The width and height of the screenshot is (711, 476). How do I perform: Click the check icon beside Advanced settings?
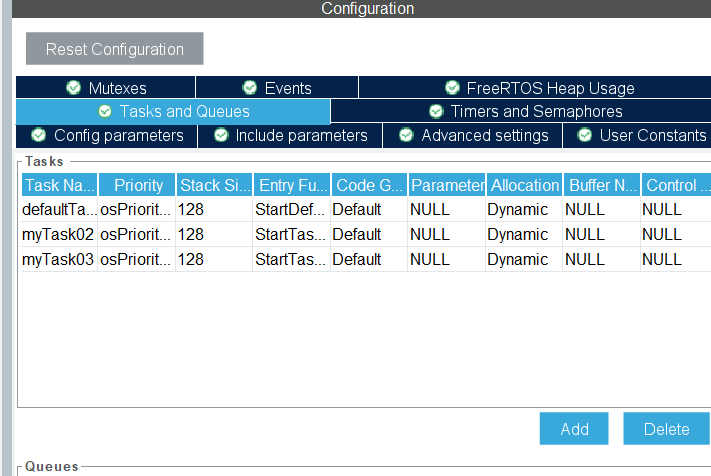coord(406,135)
